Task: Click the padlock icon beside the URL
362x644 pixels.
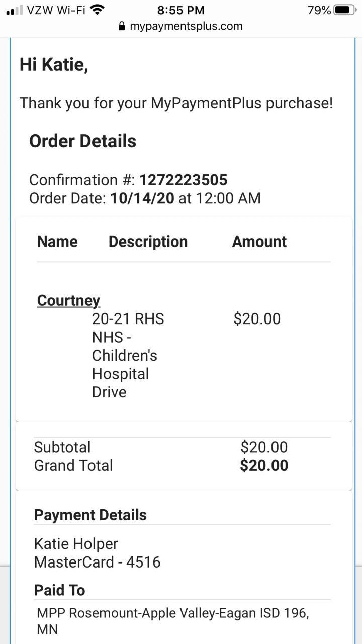Action: (x=121, y=27)
